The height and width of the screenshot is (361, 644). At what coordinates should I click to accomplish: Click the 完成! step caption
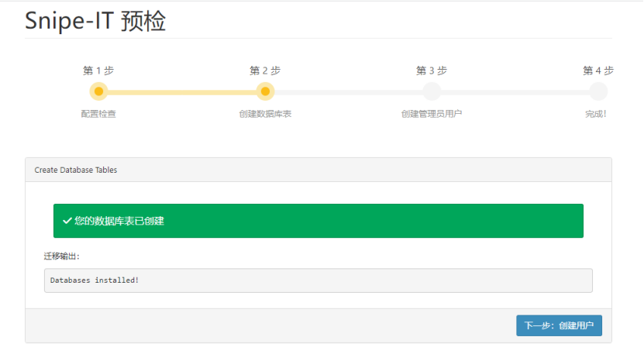[596, 114]
